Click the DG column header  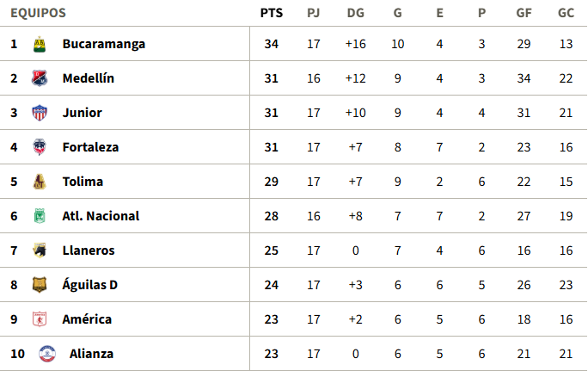(x=355, y=13)
